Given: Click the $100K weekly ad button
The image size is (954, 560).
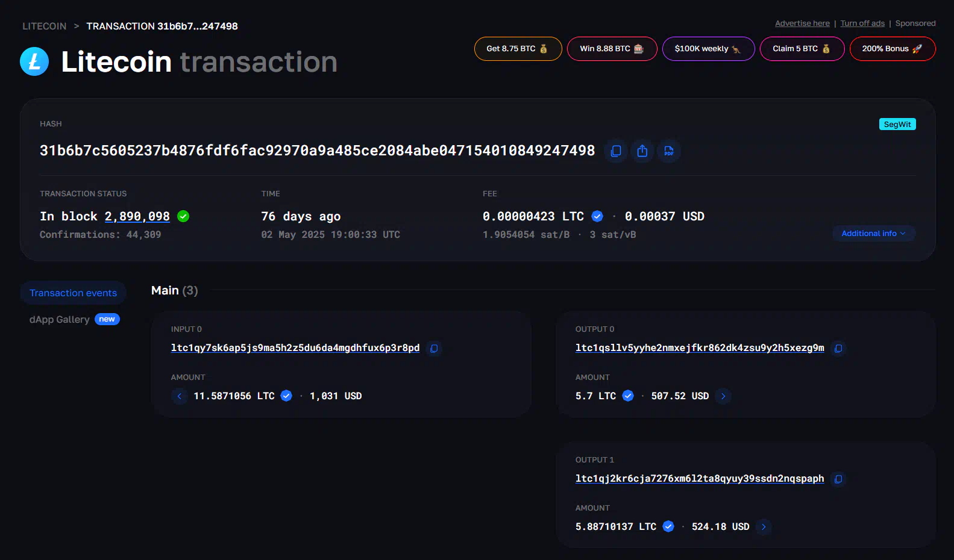Looking at the screenshot, I should point(708,49).
